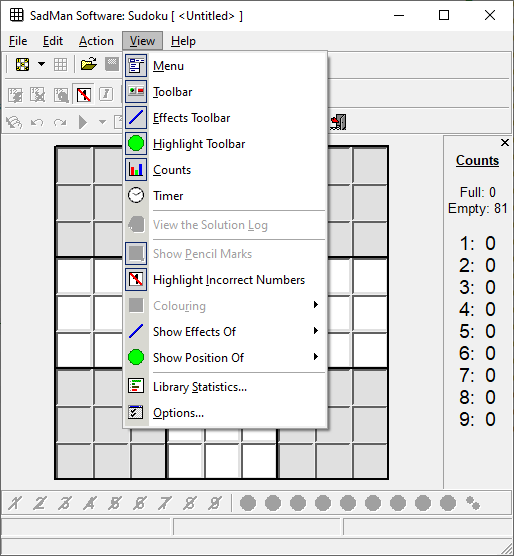Close the open View menu via its title
The image size is (514, 556).
pos(143,41)
